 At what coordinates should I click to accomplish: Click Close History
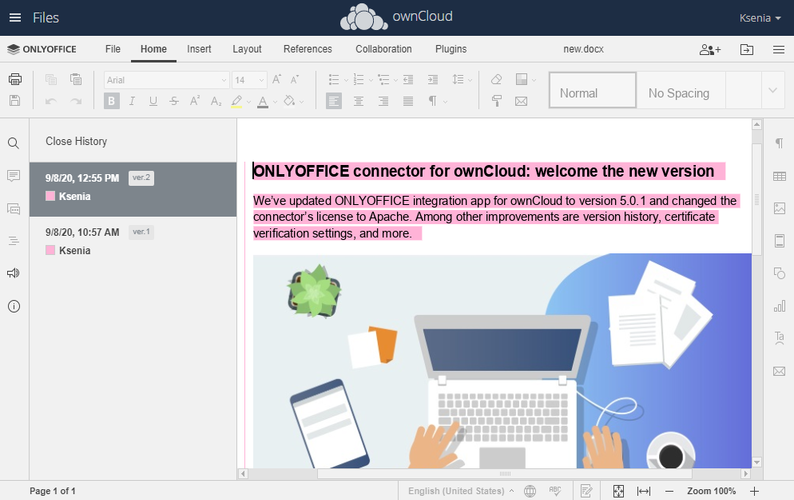coord(76,141)
